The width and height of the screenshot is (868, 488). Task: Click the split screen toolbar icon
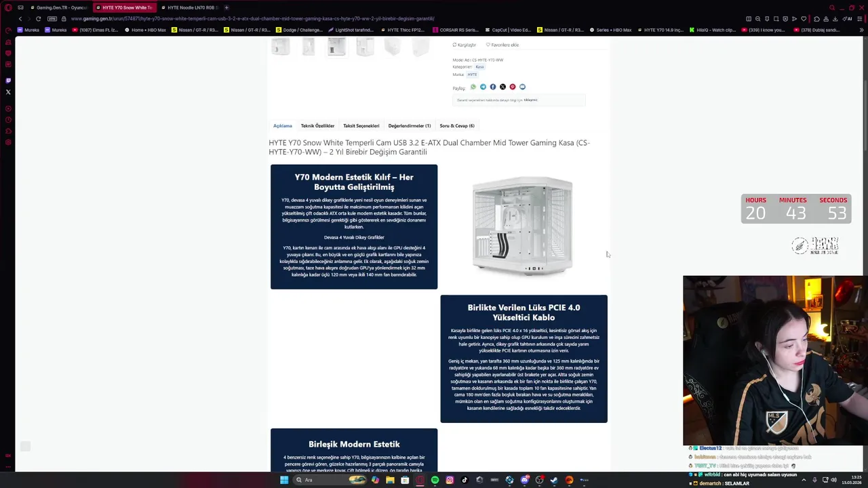pos(749,19)
